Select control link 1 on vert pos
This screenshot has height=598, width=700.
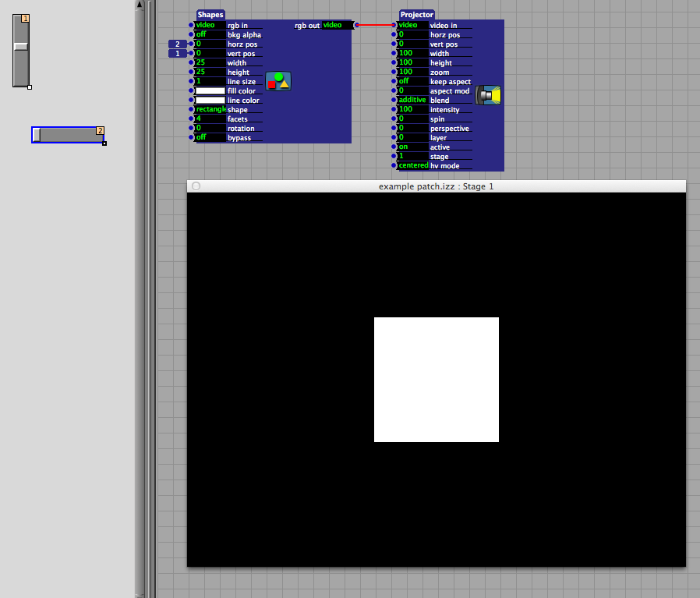click(178, 54)
